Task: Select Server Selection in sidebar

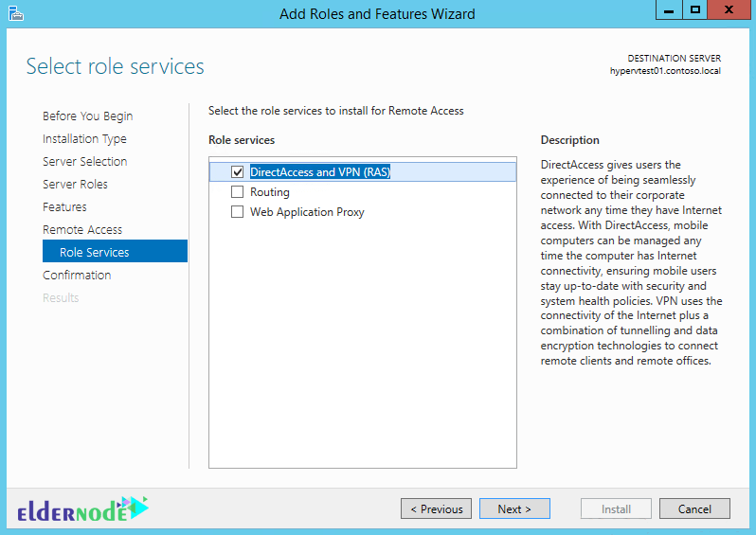Action: pyautogui.click(x=85, y=162)
